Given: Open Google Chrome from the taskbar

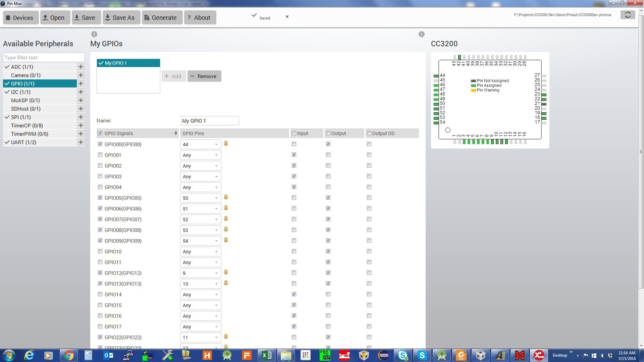Looking at the screenshot, I should pos(69,355).
